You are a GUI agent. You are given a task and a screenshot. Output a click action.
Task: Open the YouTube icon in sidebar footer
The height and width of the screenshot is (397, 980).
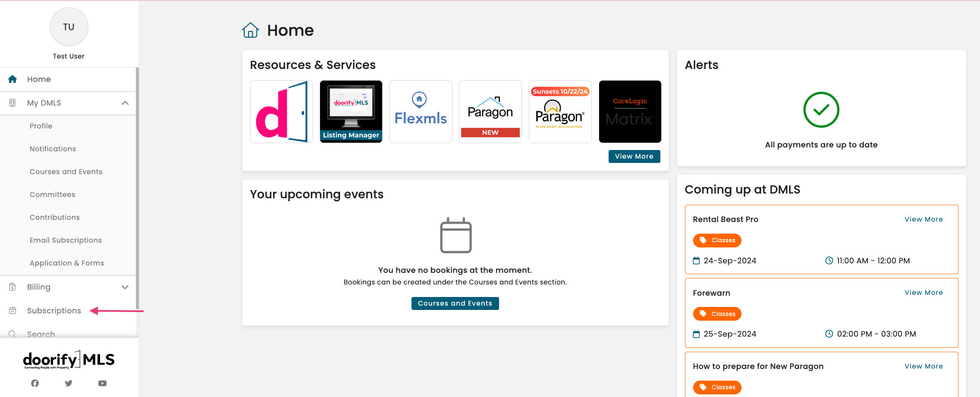[x=102, y=383]
